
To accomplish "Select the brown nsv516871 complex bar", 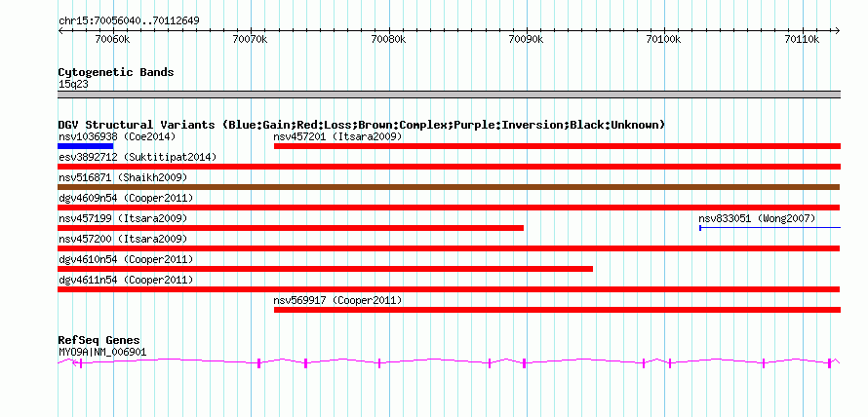I will tap(449, 187).
